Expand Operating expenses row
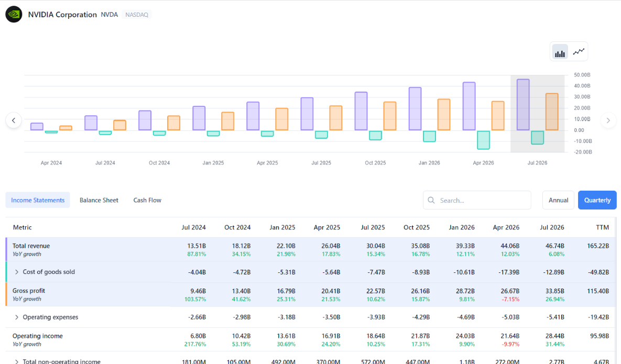 17,317
